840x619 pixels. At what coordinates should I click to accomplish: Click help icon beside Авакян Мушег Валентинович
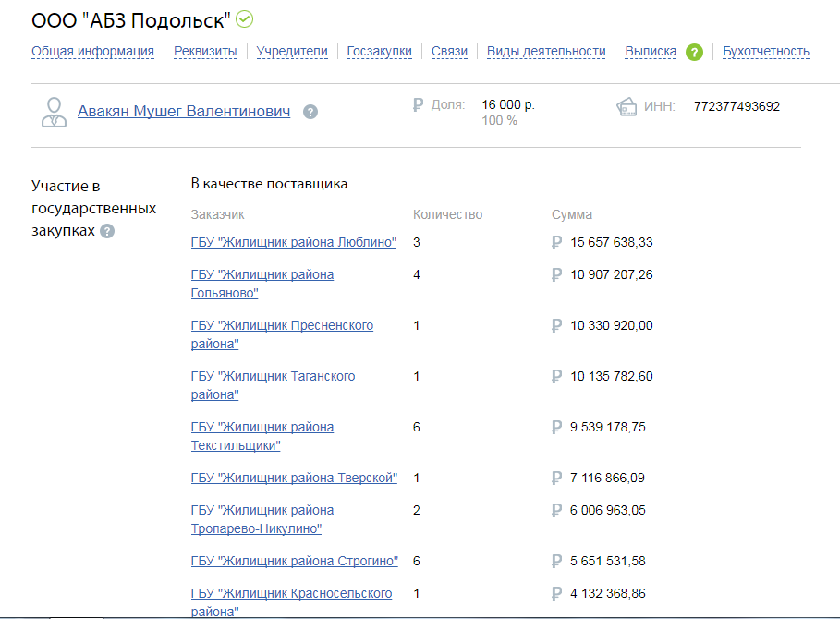point(310,112)
